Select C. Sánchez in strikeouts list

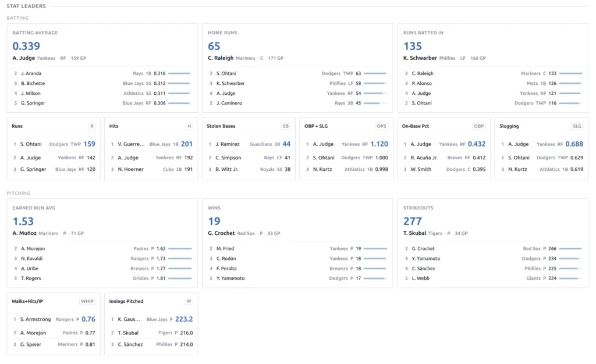pos(424,269)
